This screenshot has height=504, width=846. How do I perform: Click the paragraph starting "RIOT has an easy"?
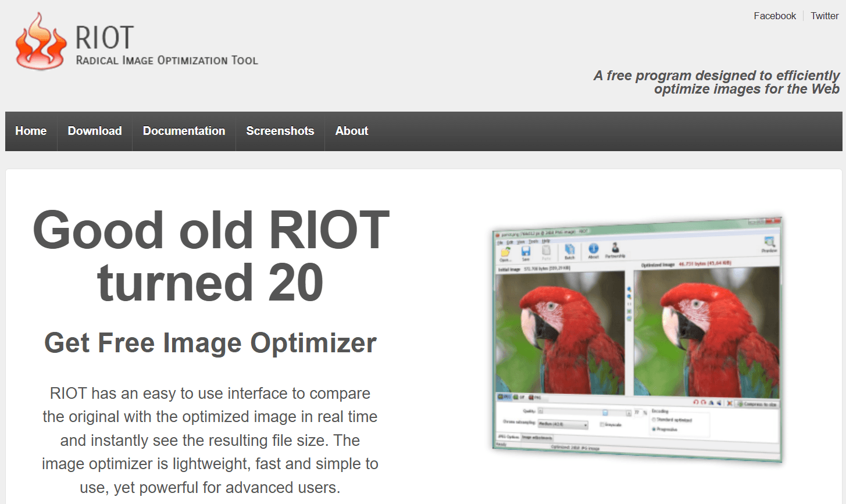(x=210, y=440)
